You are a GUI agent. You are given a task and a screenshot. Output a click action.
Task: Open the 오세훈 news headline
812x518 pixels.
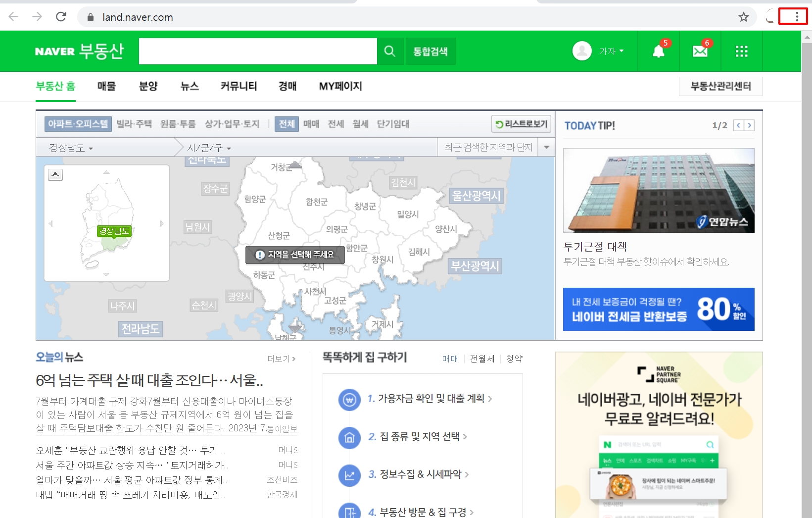pyautogui.click(x=131, y=450)
